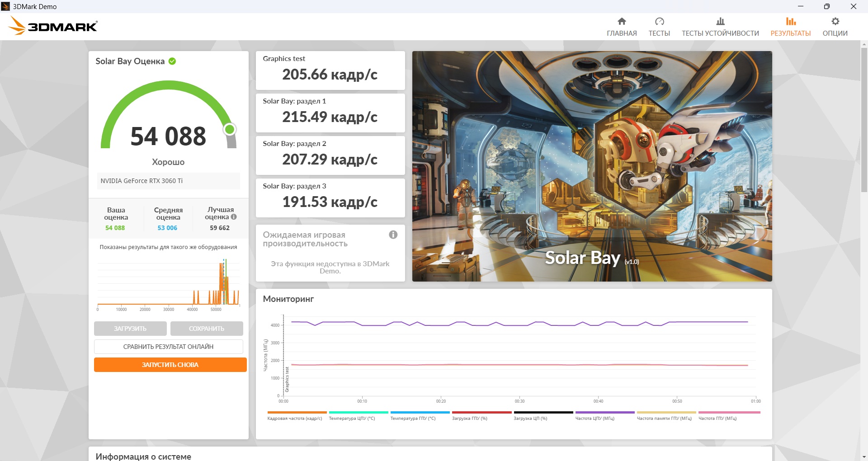Image resolution: width=868 pixels, height=461 pixels.
Task: Click the score distribution histogram chart
Action: tap(168, 284)
